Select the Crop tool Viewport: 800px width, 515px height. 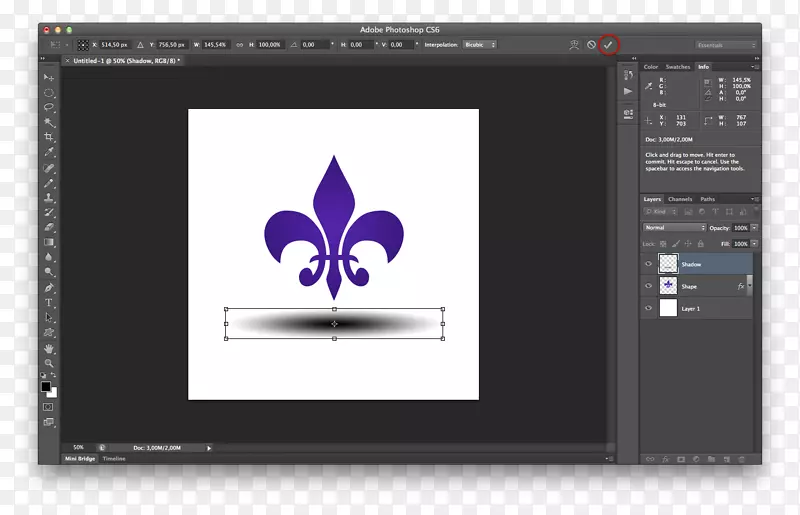[x=48, y=137]
